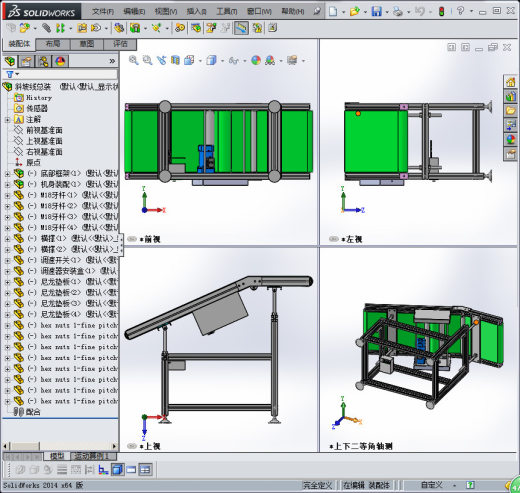The image size is (520, 493).
Task: Click the Zoom to Fit magnifier icon
Action: point(134,60)
